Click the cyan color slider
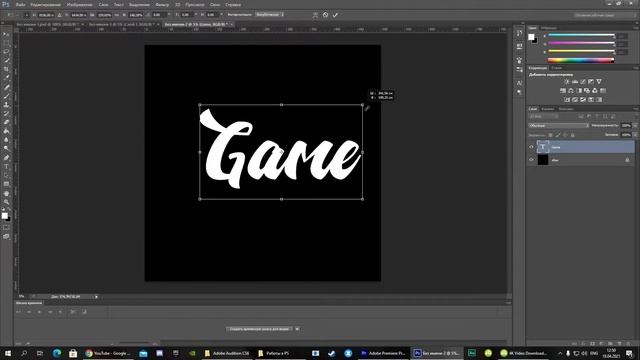Viewport: 640px width, 360px height. (x=581, y=36)
